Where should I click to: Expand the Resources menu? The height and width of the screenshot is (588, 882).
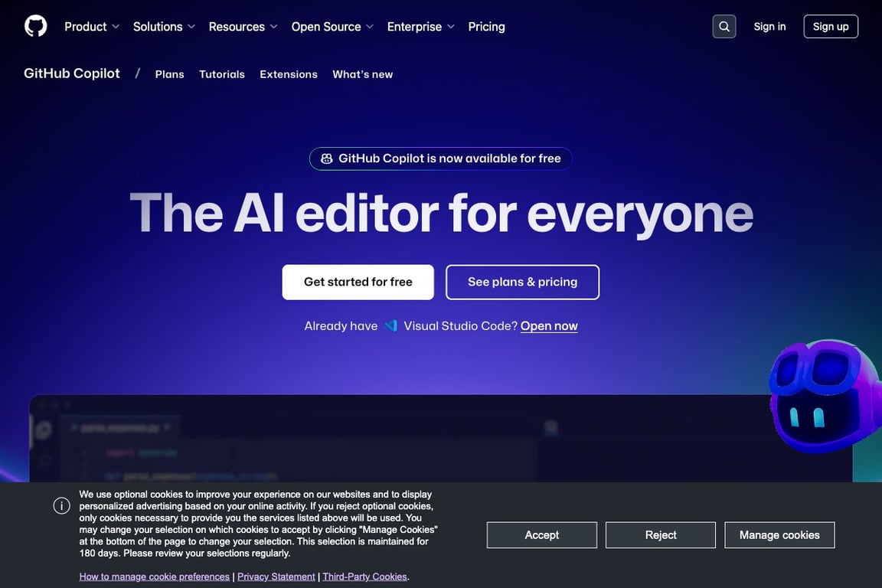[x=243, y=27]
